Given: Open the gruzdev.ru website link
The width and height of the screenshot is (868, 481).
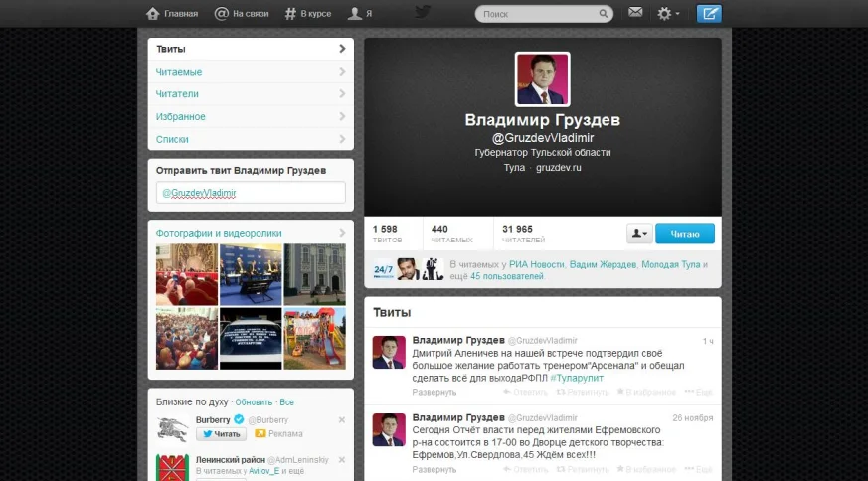Looking at the screenshot, I should coord(558,168).
